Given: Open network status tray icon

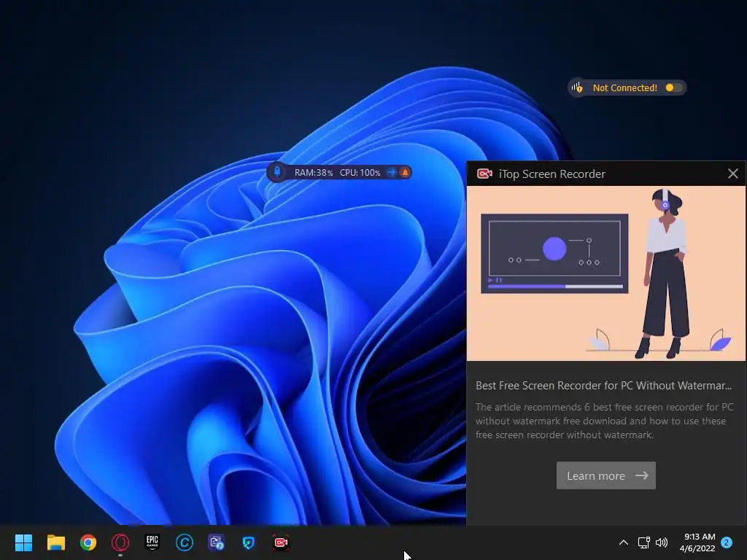Looking at the screenshot, I should 643,542.
